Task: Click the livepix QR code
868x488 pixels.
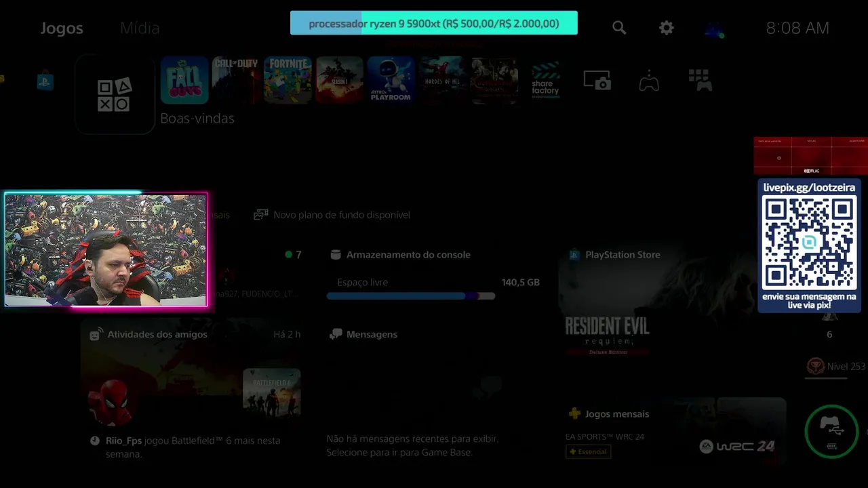Action: click(809, 242)
